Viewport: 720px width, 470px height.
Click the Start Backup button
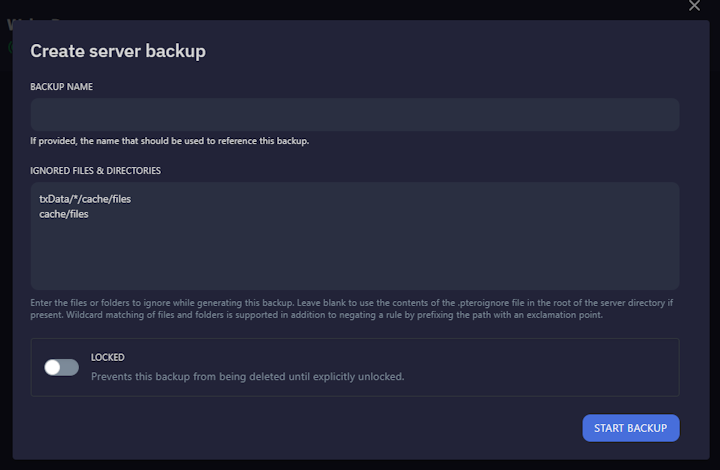point(630,428)
